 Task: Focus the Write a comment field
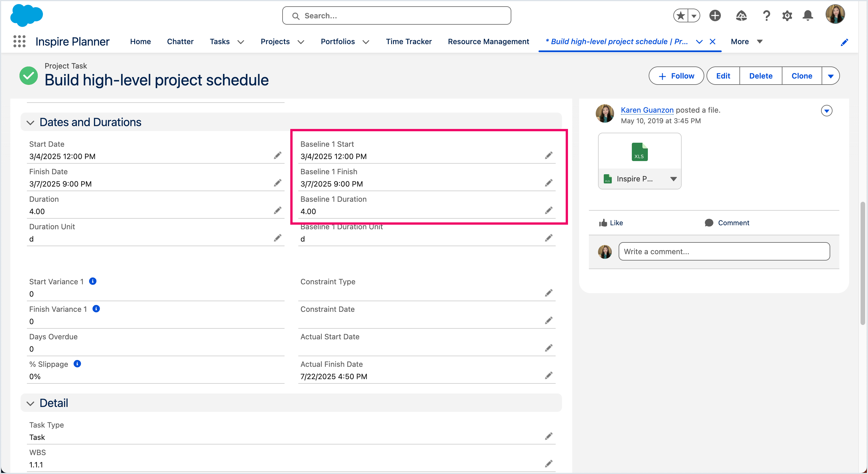pos(724,251)
